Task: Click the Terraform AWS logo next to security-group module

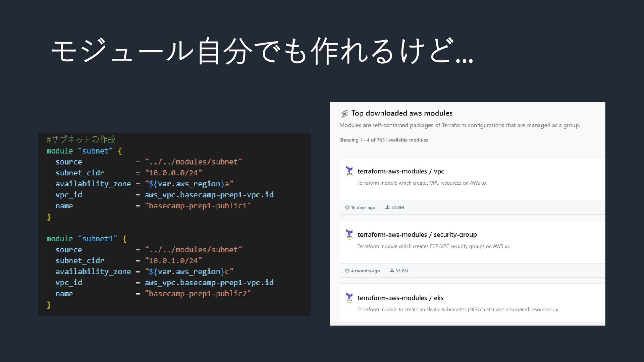Action: coord(349,234)
